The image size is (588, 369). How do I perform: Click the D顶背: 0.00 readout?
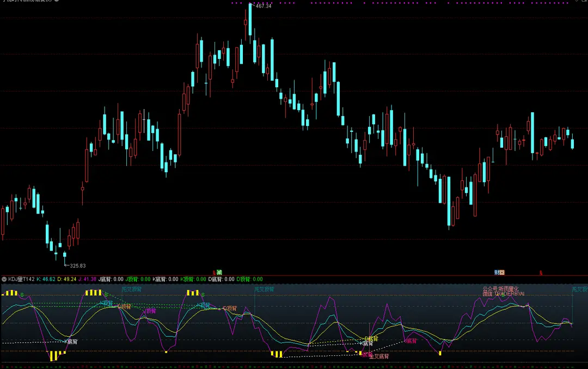[x=249, y=279]
